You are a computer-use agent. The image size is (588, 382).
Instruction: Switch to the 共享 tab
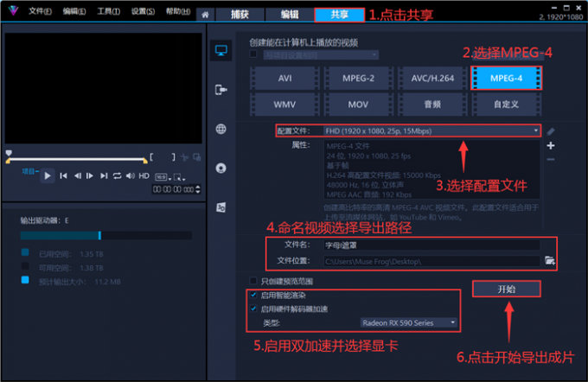(339, 15)
